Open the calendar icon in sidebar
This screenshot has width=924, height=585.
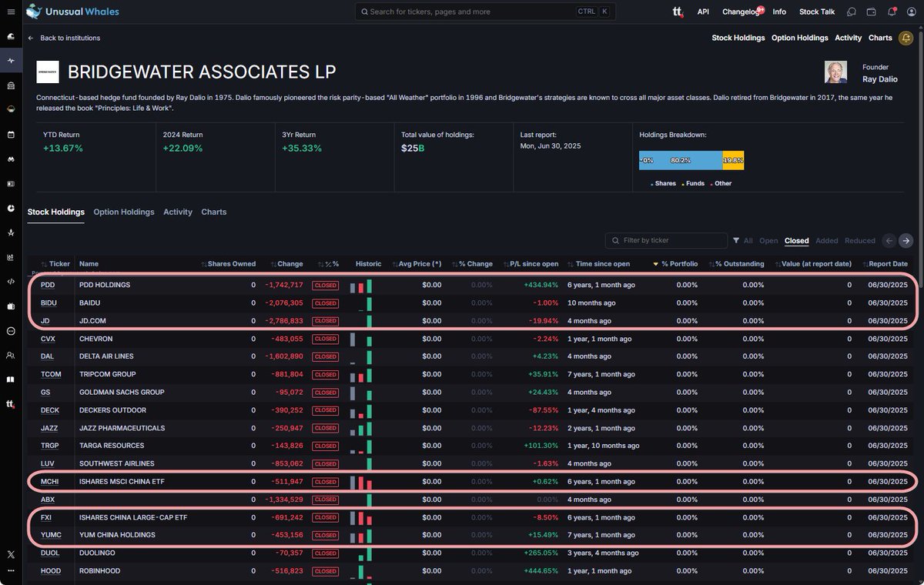[x=11, y=134]
